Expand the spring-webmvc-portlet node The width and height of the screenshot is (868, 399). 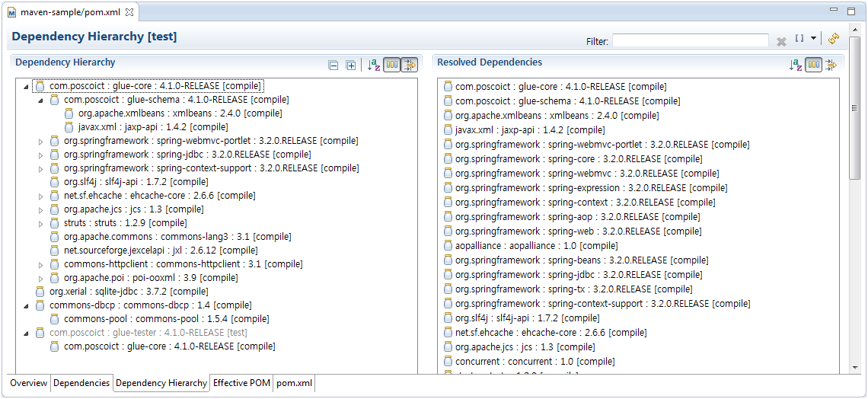point(40,141)
